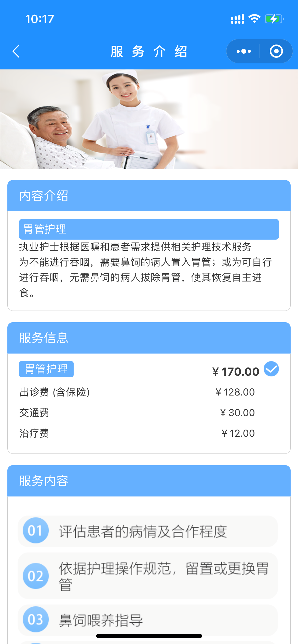
Task: Tap the 服务内容 section header
Action: [149, 481]
